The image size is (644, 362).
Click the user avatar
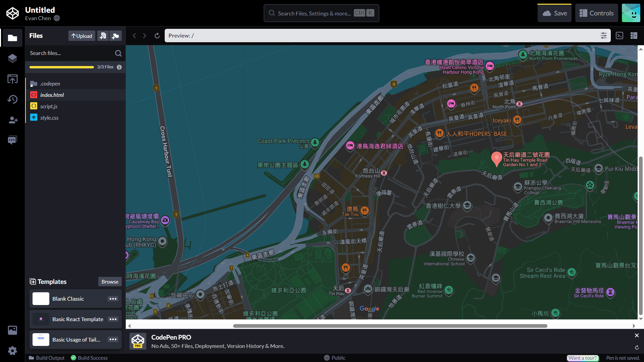[631, 13]
